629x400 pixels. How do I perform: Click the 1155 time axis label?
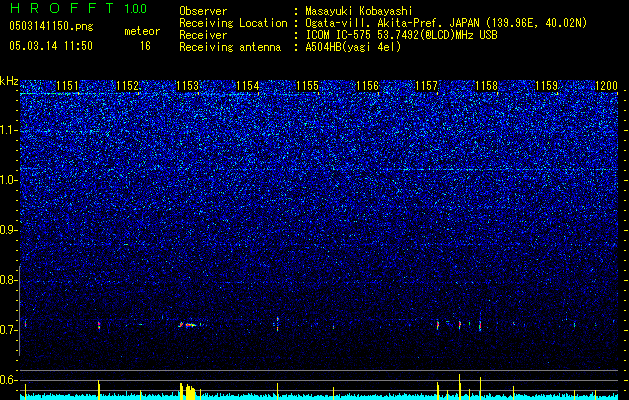[x=307, y=86]
